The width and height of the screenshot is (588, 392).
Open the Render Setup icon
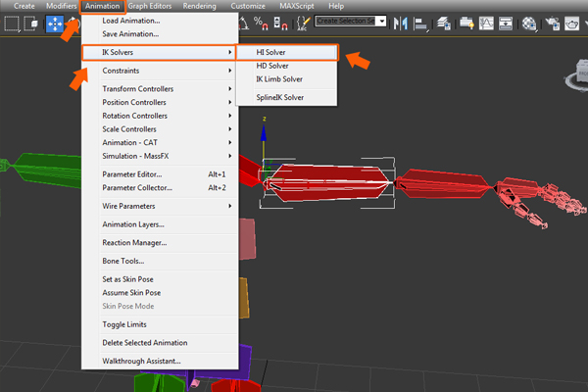pyautogui.click(x=553, y=24)
